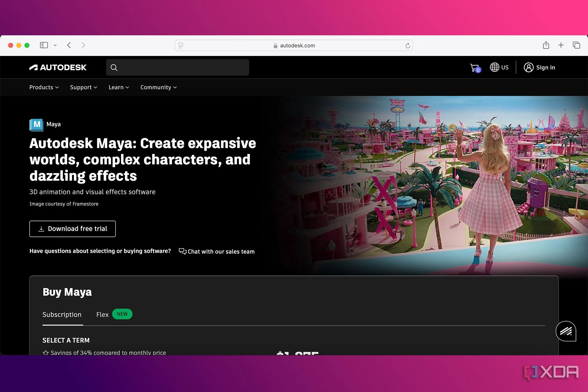
Task: Toggle the Safari sidebar
Action: (44, 45)
